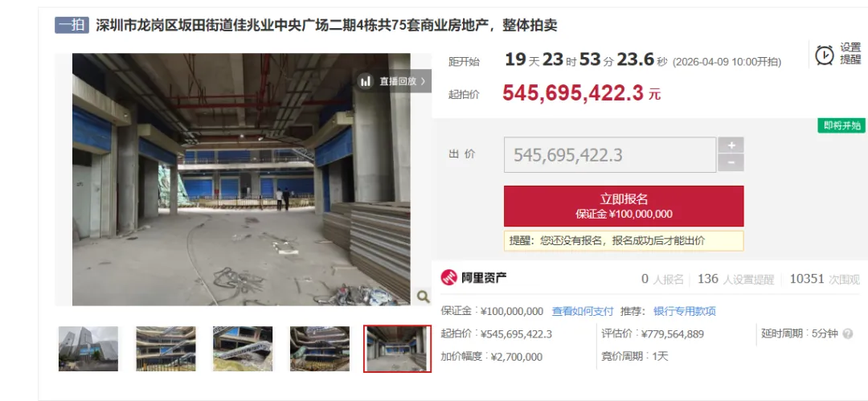Click the 阿里资产 logo icon

448,277
